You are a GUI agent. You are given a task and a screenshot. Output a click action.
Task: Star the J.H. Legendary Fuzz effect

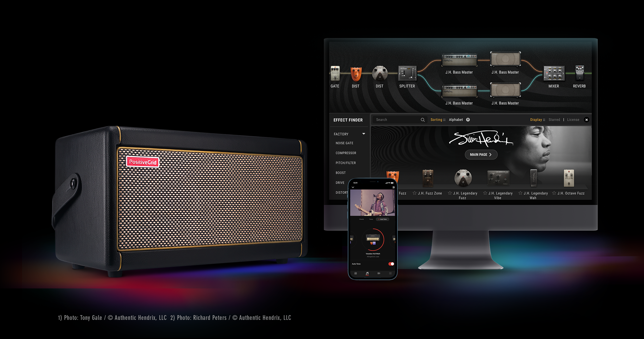450,193
